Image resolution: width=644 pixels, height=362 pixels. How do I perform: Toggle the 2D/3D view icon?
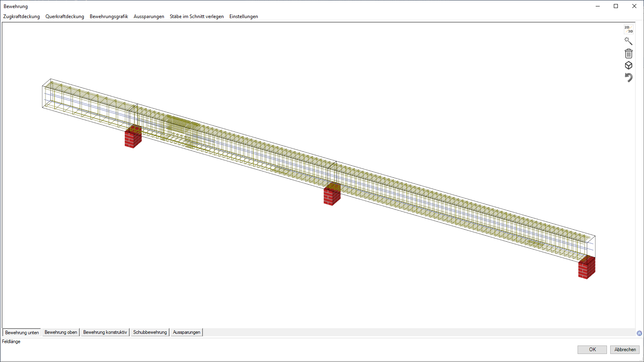coord(628,29)
